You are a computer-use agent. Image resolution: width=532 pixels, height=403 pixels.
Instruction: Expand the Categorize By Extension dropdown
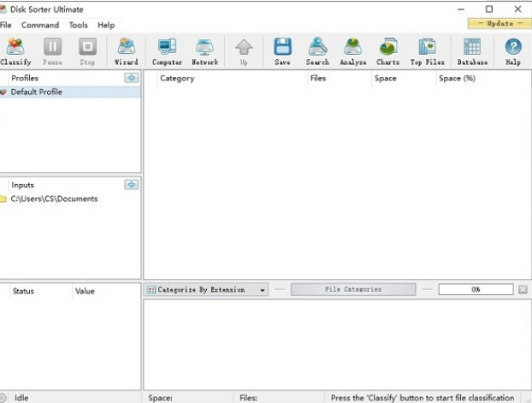pos(263,290)
